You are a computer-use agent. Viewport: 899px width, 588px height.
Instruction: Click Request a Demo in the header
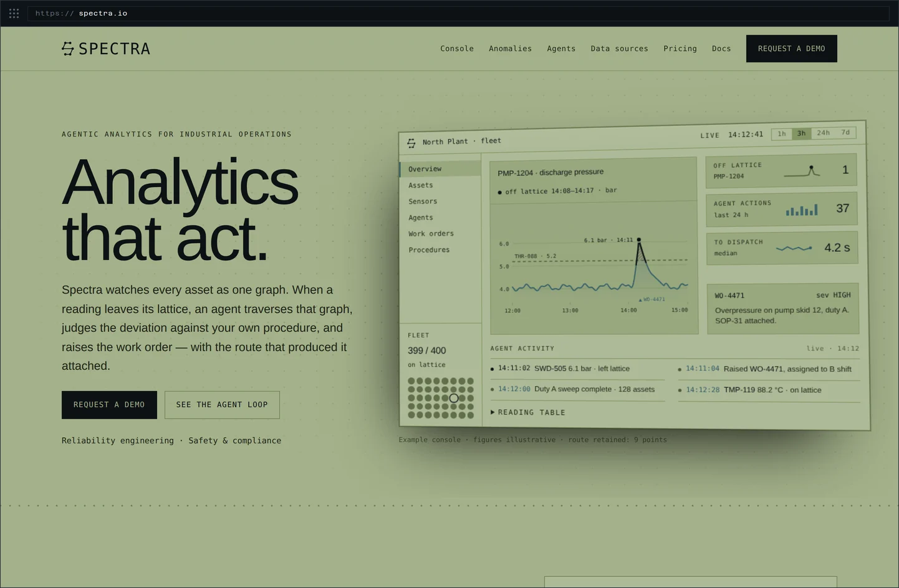(791, 49)
